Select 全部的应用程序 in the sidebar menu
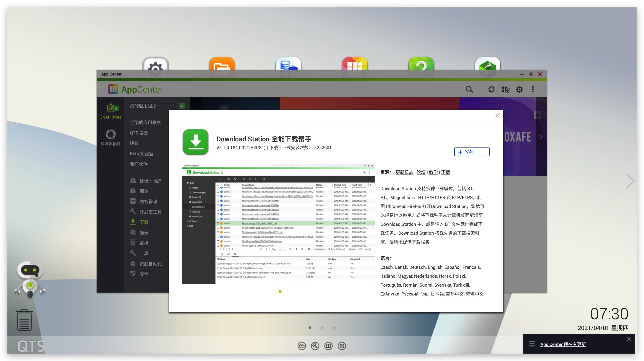Viewport: 644px width, 361px height. click(x=145, y=122)
